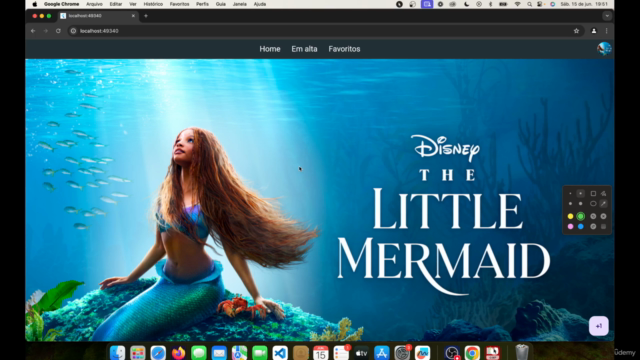The height and width of the screenshot is (360, 640).
Task: Bookmark this page with the star icon
Action: (x=576, y=31)
